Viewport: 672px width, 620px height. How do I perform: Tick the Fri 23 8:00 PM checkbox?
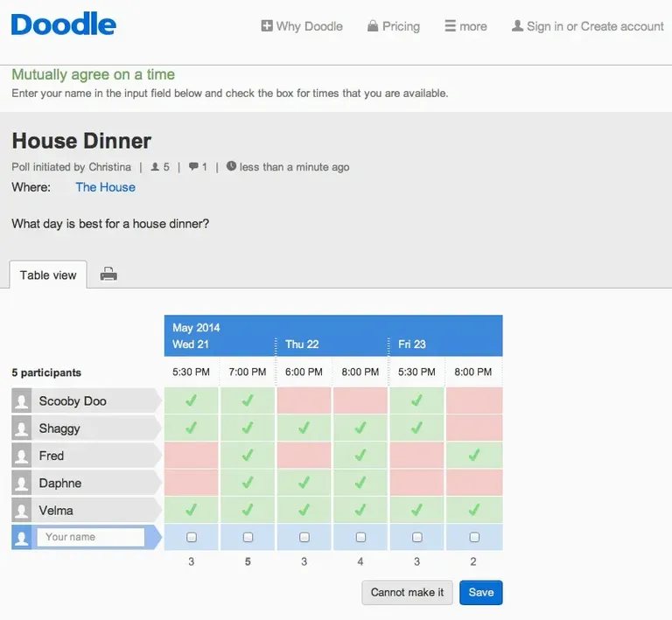coord(474,537)
